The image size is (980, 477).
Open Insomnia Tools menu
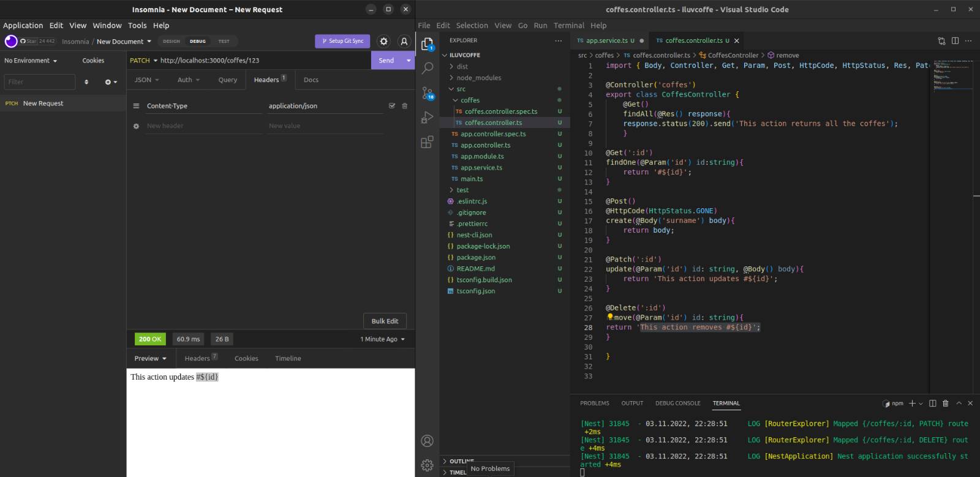point(137,25)
